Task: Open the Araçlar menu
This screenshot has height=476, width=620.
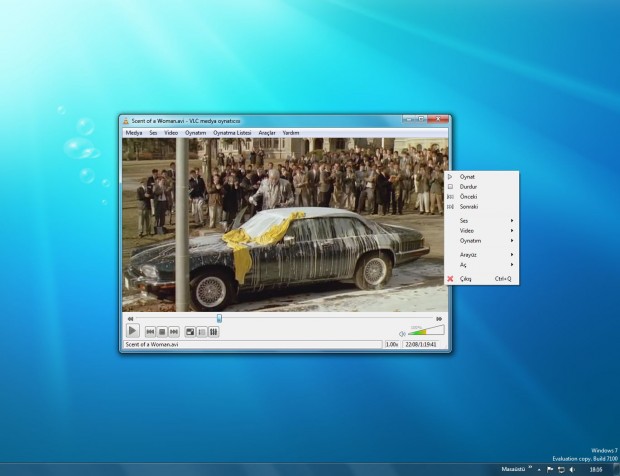Action: pyautogui.click(x=267, y=132)
